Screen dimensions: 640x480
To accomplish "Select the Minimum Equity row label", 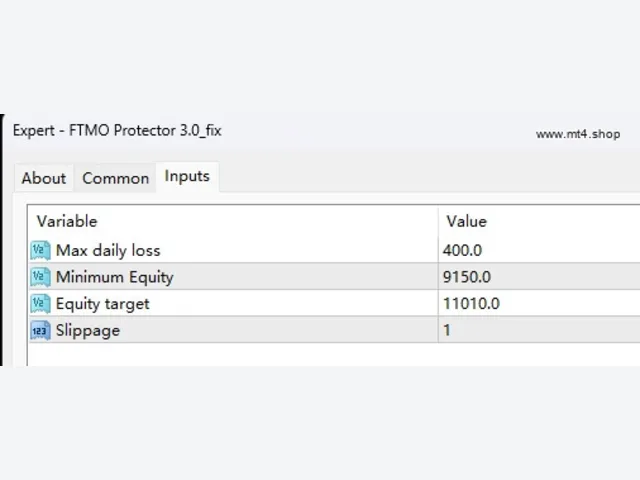I will click(x=115, y=277).
